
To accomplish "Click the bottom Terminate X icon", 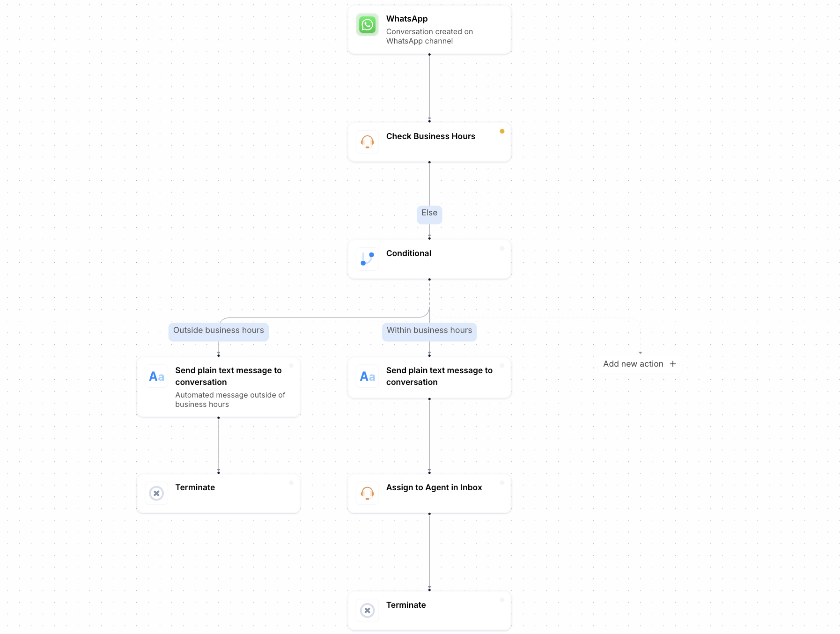I will (367, 610).
